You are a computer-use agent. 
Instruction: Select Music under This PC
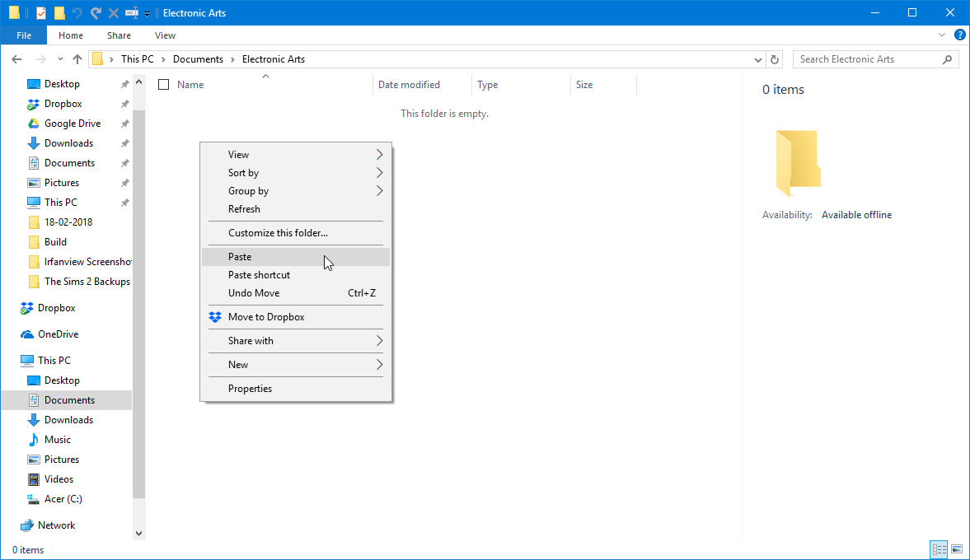click(58, 440)
